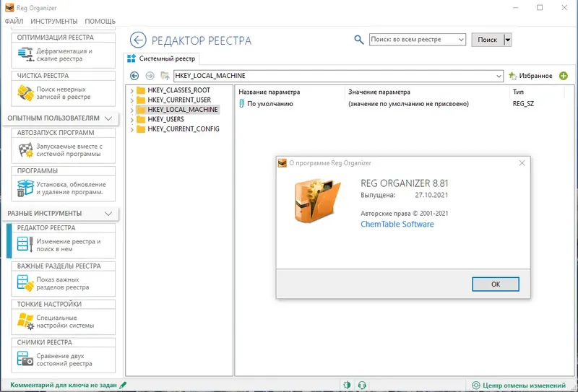The height and width of the screenshot is (392, 578).
Task: Click OK in the About dialog
Action: (x=496, y=284)
